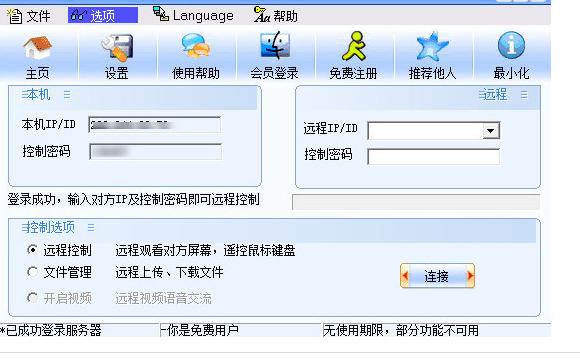
Task: Click the 免费注册 running figure icon
Action: click(x=354, y=47)
